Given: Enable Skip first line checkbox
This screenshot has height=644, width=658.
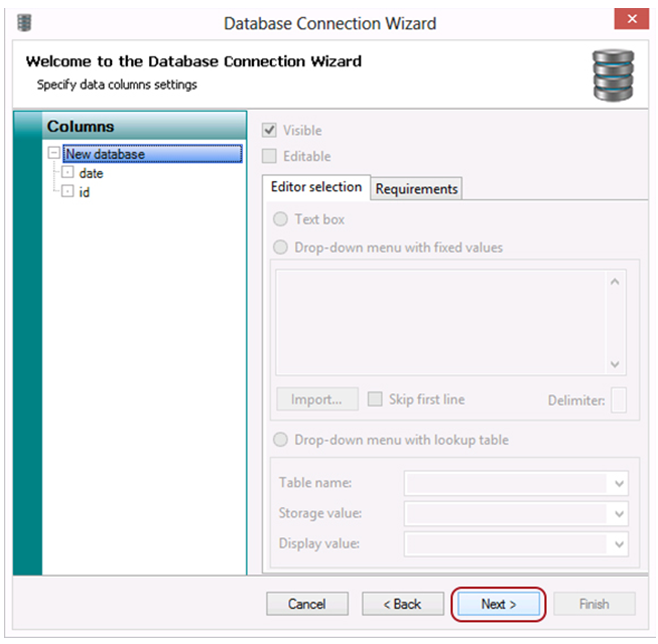Looking at the screenshot, I should coord(375,399).
